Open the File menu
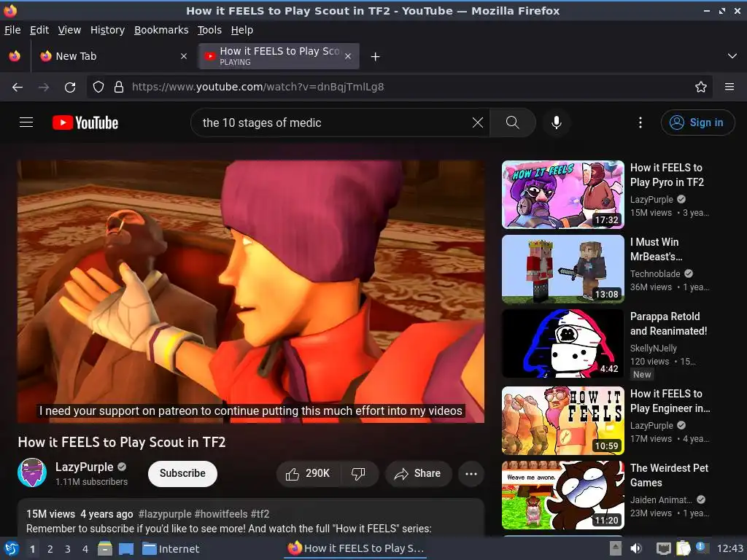The height and width of the screenshot is (560, 747). point(12,30)
